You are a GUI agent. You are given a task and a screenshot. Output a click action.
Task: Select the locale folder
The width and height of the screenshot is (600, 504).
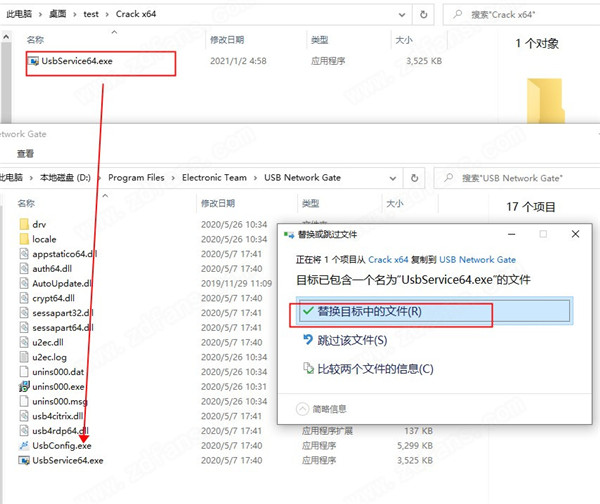pyautogui.click(x=44, y=239)
